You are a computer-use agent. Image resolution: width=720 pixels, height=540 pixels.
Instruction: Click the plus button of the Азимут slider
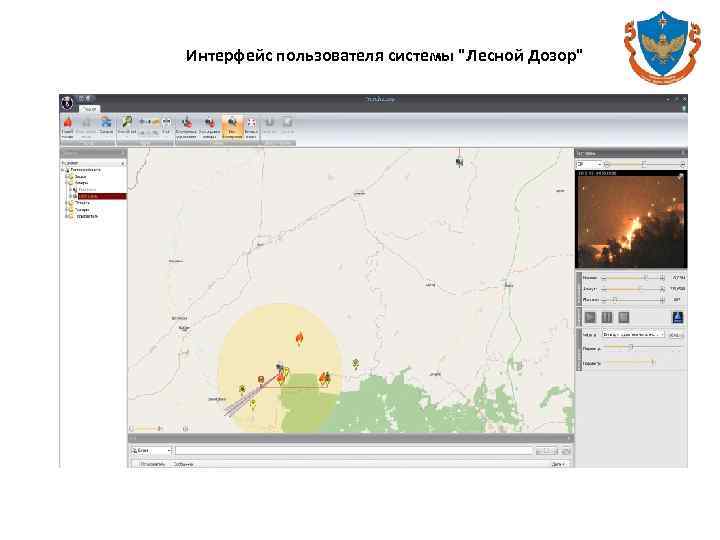point(662,289)
